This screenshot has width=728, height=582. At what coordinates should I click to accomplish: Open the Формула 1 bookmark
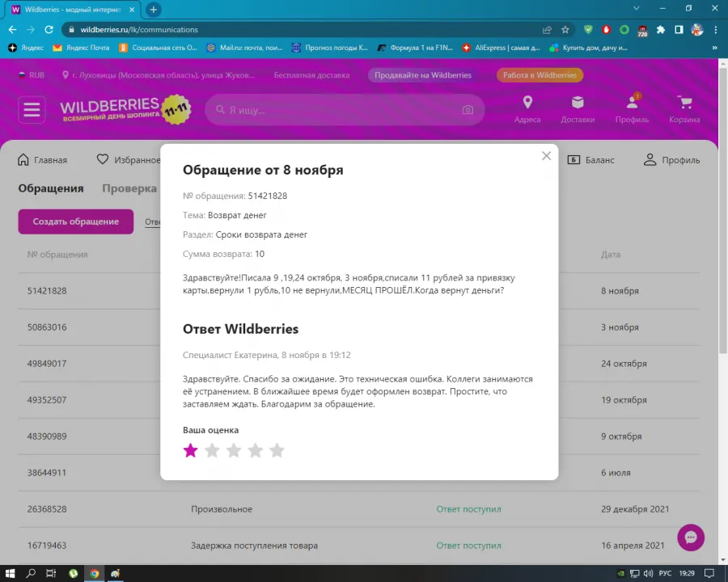pos(415,48)
